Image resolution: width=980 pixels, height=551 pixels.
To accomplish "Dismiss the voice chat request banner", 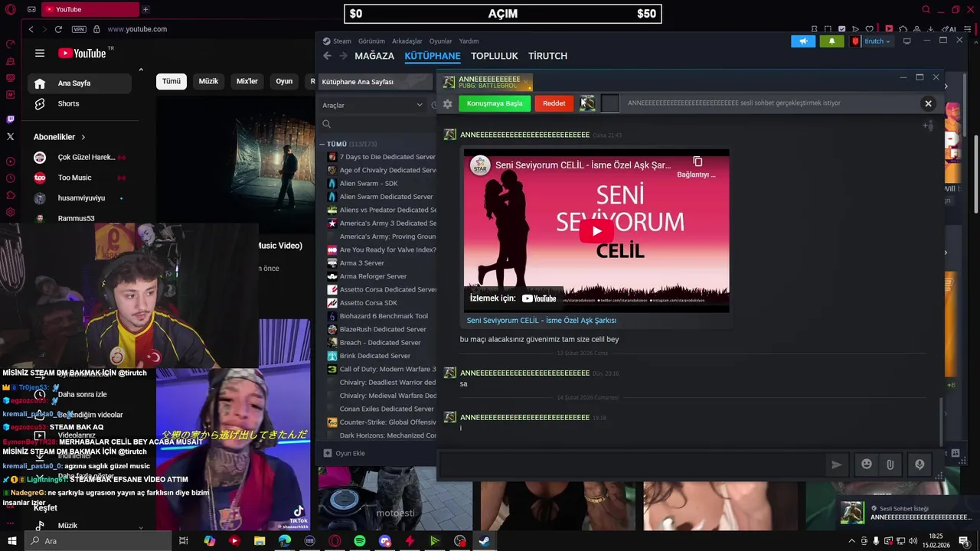I will [x=928, y=103].
